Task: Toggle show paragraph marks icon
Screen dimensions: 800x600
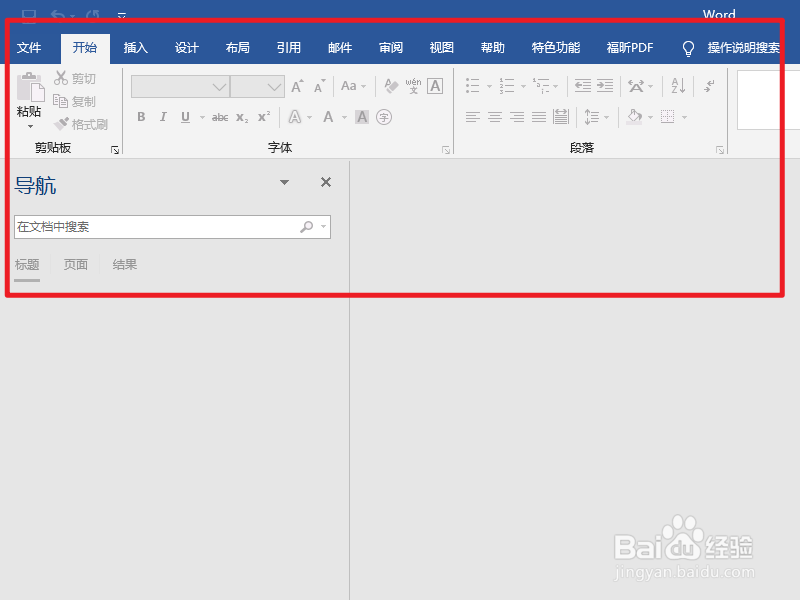Action: pyautogui.click(x=709, y=86)
